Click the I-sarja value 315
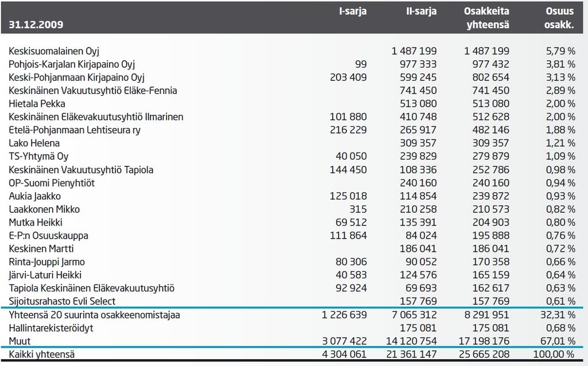Image resolution: width=588 pixels, height=366 pixels. coord(358,209)
